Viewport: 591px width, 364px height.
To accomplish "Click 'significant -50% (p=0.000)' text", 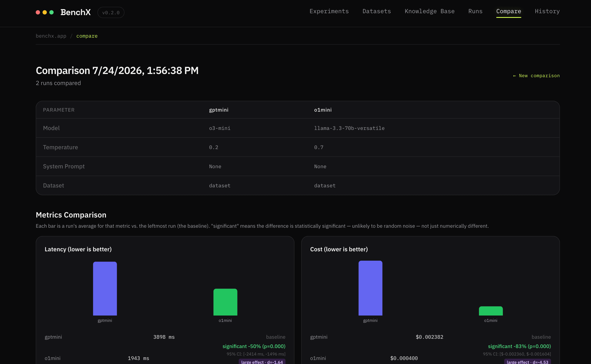I will point(254,346).
